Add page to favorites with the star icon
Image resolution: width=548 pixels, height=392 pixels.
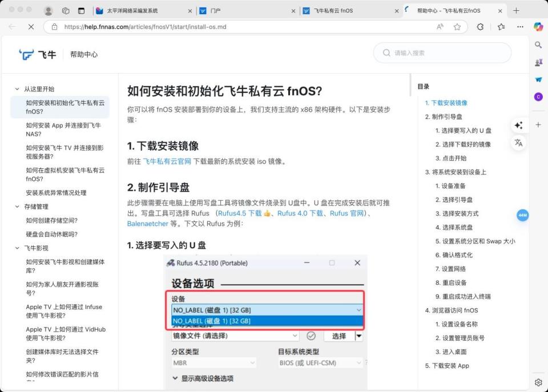457,26
